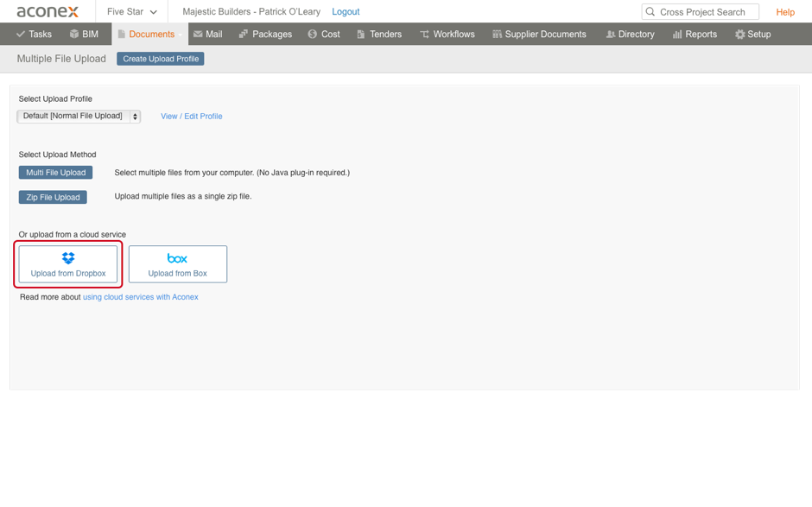The width and height of the screenshot is (812, 507).
Task: Click the Cost coin icon
Action: 312,35
